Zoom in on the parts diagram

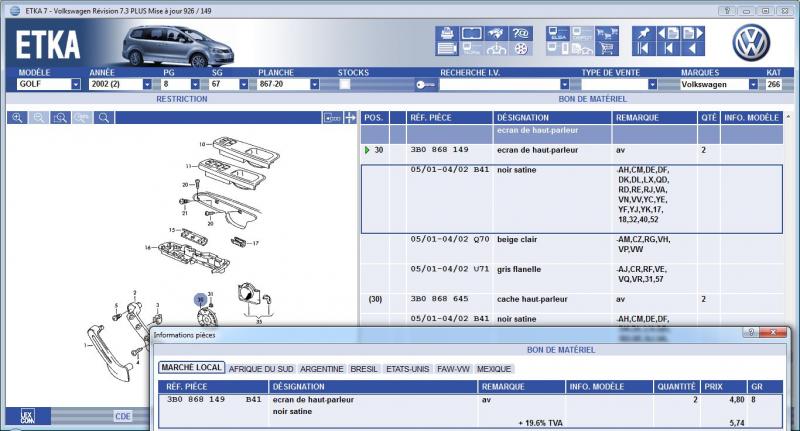pos(17,118)
